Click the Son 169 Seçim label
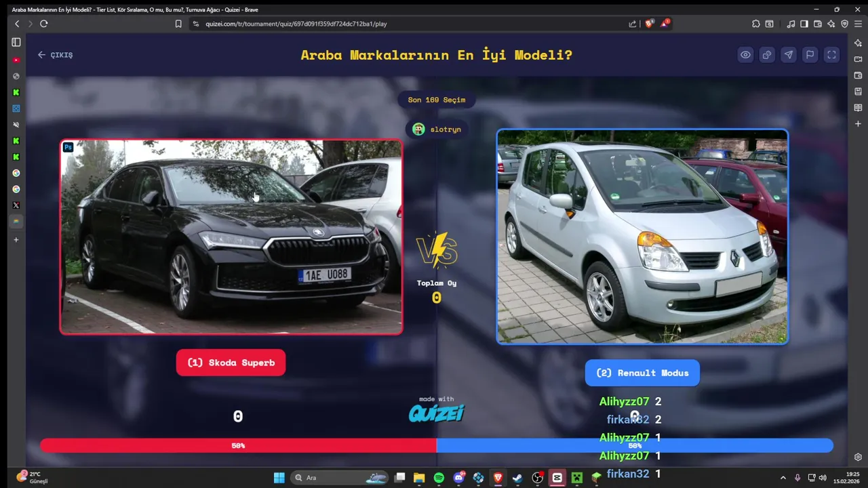Screen dimensions: 868x488 pyautogui.click(x=437, y=100)
